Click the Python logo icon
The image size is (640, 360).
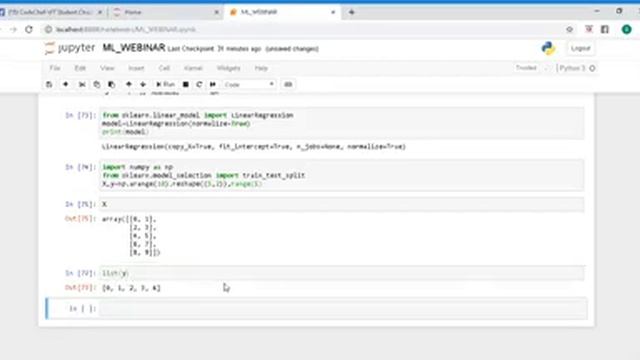point(548,48)
